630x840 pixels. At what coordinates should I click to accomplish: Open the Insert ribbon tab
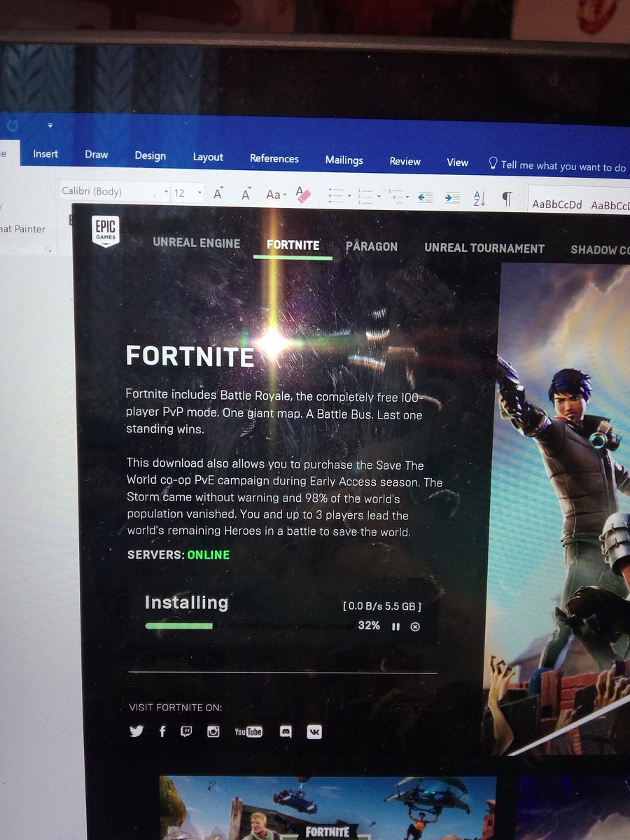tap(45, 154)
